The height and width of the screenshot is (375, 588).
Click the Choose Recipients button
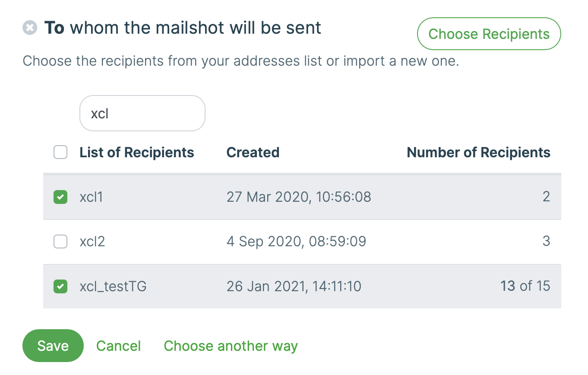(x=489, y=34)
